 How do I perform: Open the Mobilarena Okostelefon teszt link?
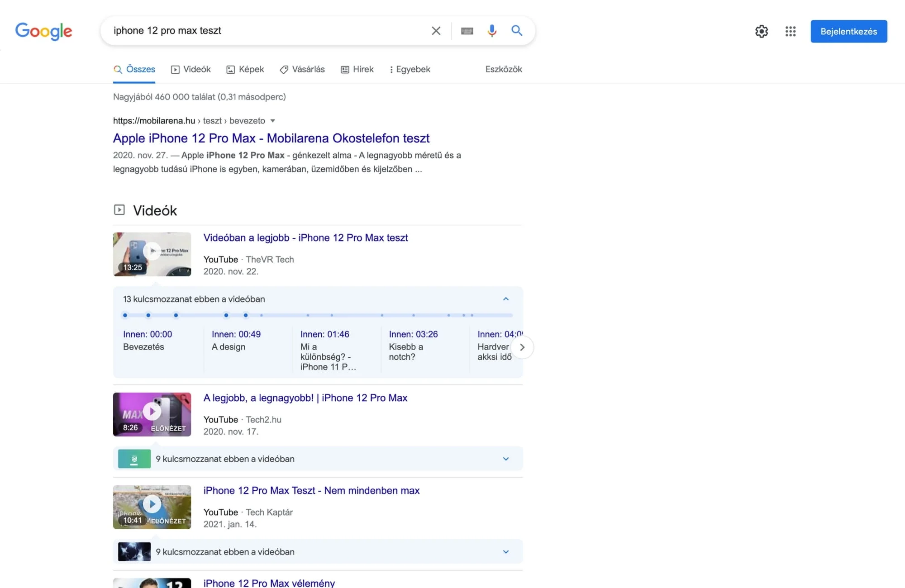point(271,138)
